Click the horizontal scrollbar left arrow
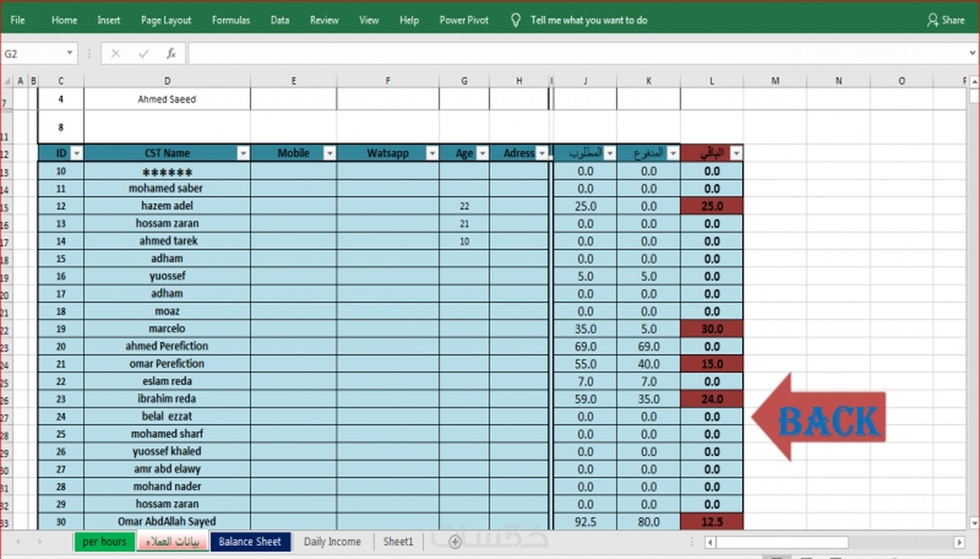 pyautogui.click(x=710, y=542)
